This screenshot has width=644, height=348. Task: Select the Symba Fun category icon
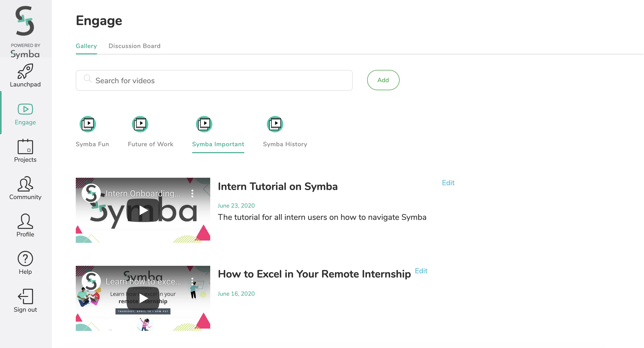pos(88,124)
